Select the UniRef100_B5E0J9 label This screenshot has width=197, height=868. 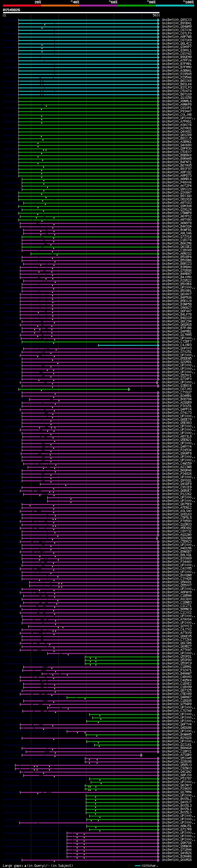[x=177, y=301]
